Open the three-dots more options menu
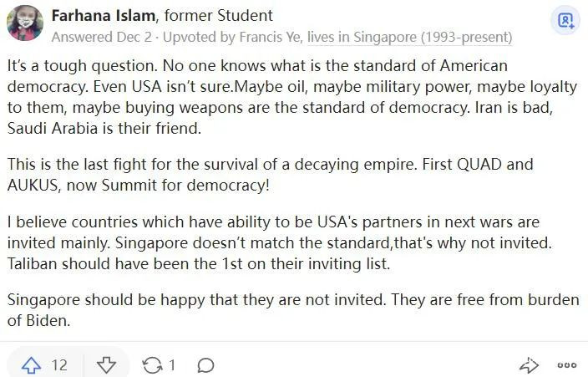The width and height of the screenshot is (588, 377). click(567, 365)
